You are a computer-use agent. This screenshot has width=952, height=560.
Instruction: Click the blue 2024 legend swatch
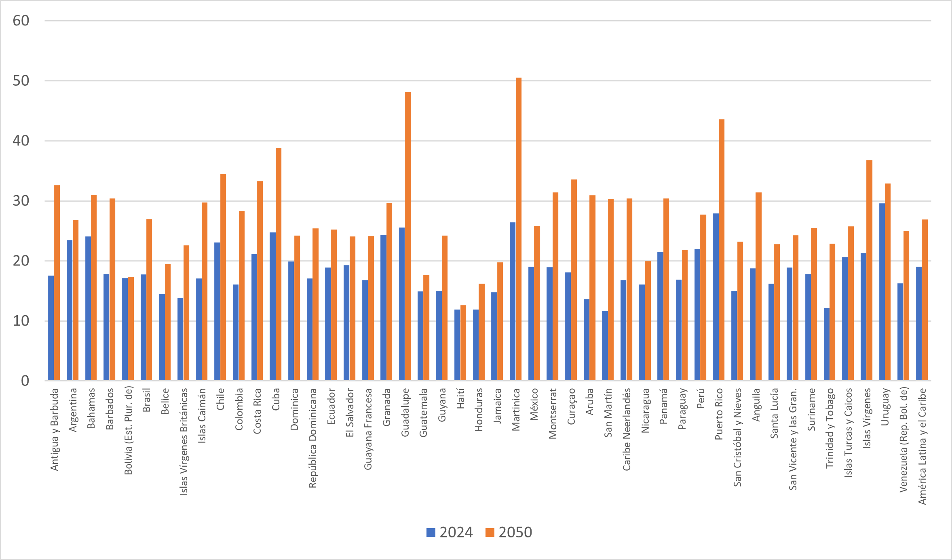(431, 533)
